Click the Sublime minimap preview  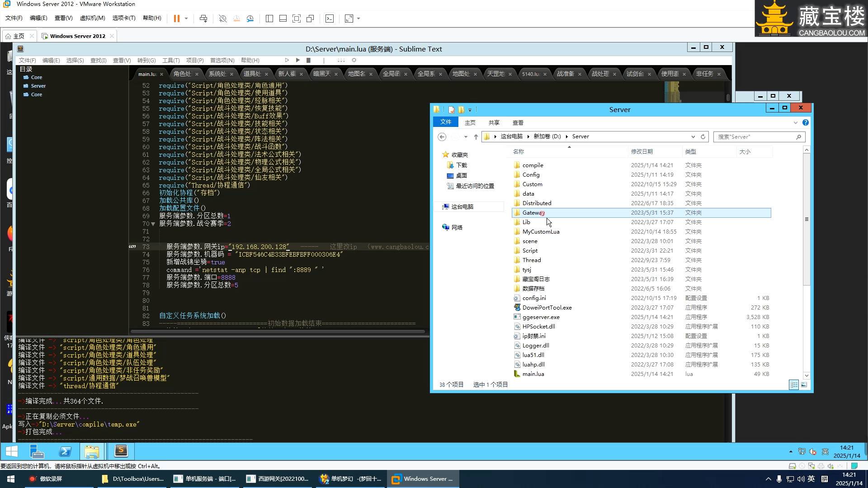coord(672,92)
